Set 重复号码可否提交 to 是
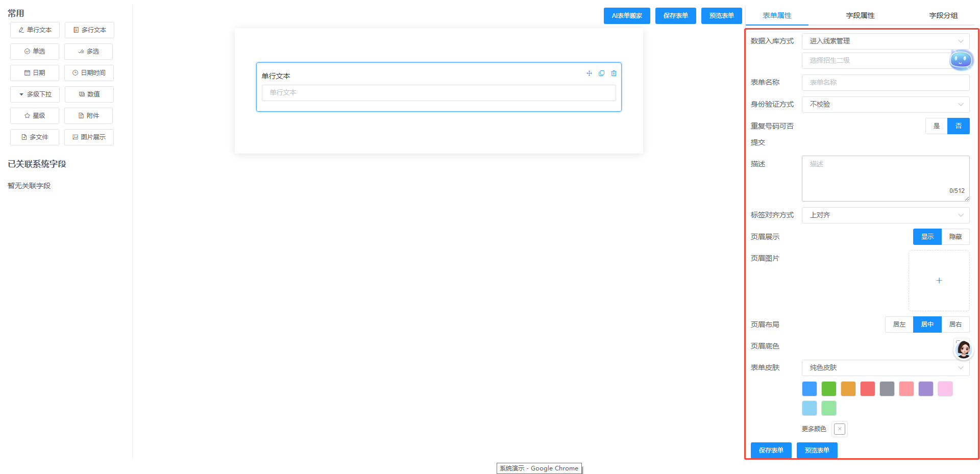Screen dimensions: 980x474 pyautogui.click(x=936, y=126)
